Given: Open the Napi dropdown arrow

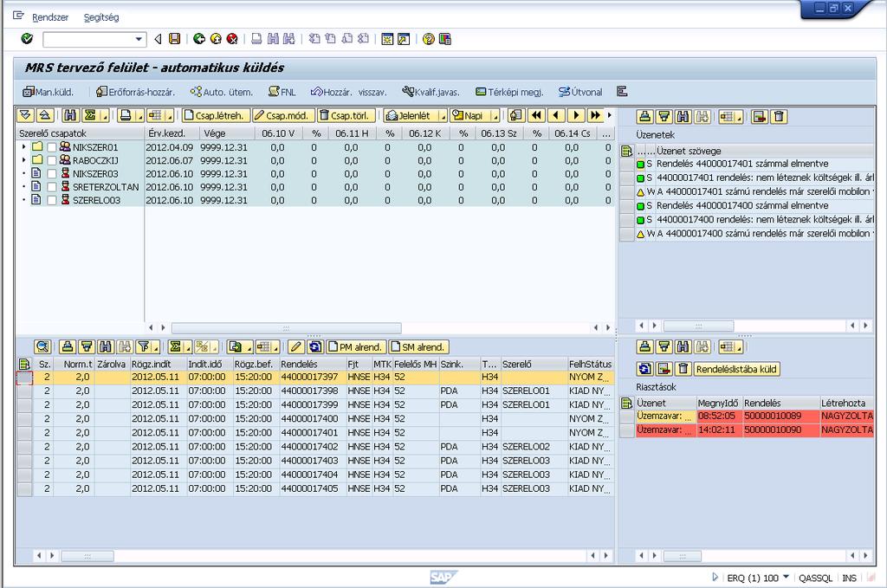Looking at the screenshot, I should [495, 117].
